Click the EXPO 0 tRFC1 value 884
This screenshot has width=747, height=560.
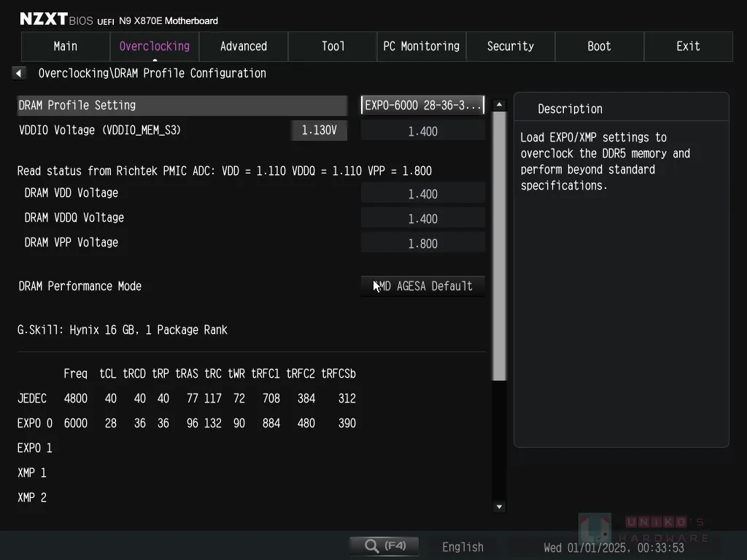271,424
